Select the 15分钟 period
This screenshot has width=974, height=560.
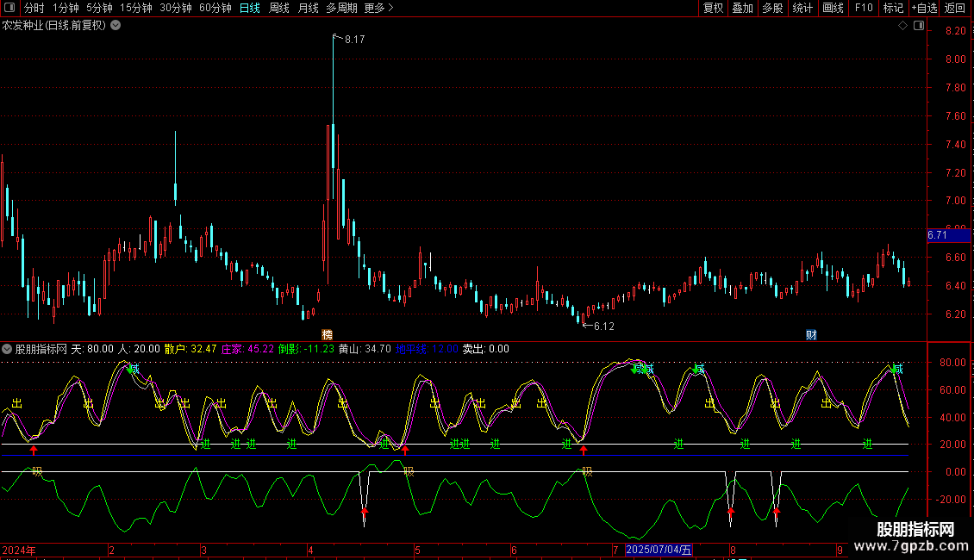coord(136,8)
